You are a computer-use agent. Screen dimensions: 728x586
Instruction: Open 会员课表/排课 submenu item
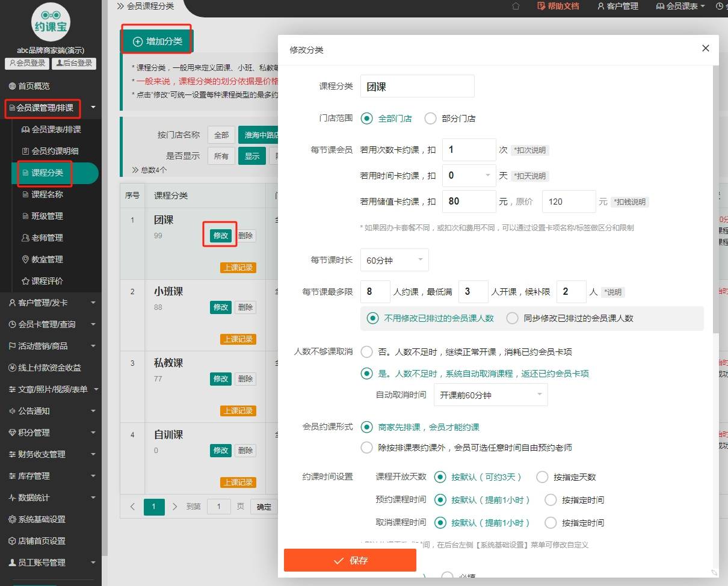pyautogui.click(x=51, y=129)
